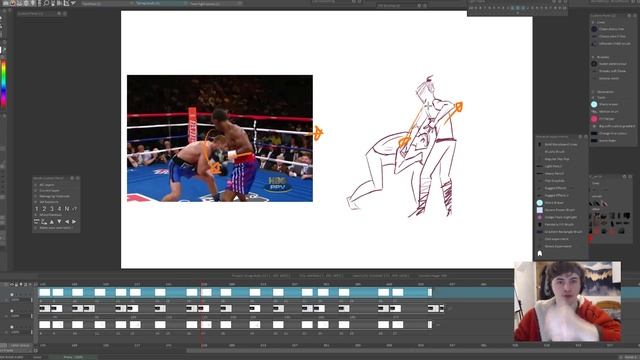Click the left triangle arrow in custom panel
The height and width of the screenshot is (360, 640).
[67, 222]
